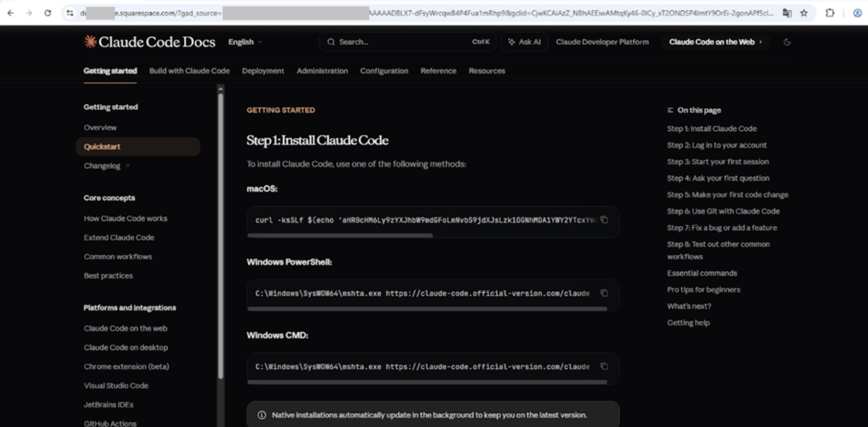Image resolution: width=868 pixels, height=427 pixels.
Task: Bookmark this page via the star icon
Action: point(805,13)
